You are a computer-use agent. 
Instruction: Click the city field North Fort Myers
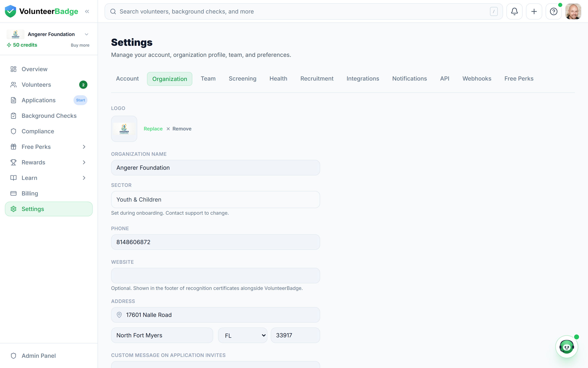click(x=162, y=335)
